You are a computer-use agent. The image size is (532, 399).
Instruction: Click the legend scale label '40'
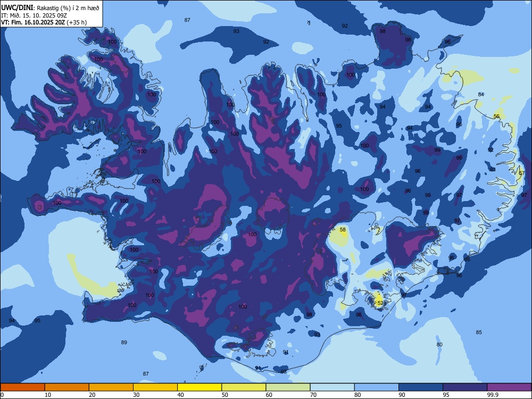tap(180, 395)
